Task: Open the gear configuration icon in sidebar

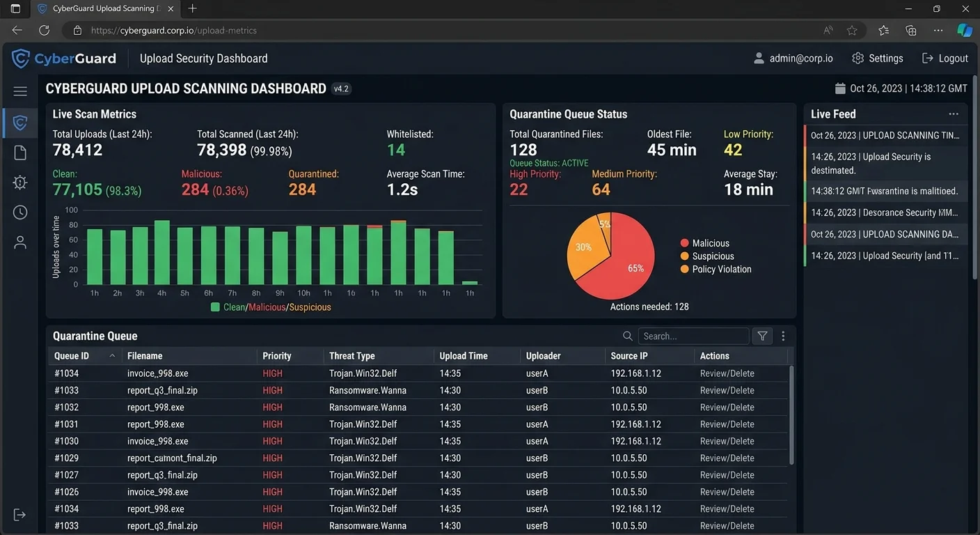Action: (x=20, y=183)
